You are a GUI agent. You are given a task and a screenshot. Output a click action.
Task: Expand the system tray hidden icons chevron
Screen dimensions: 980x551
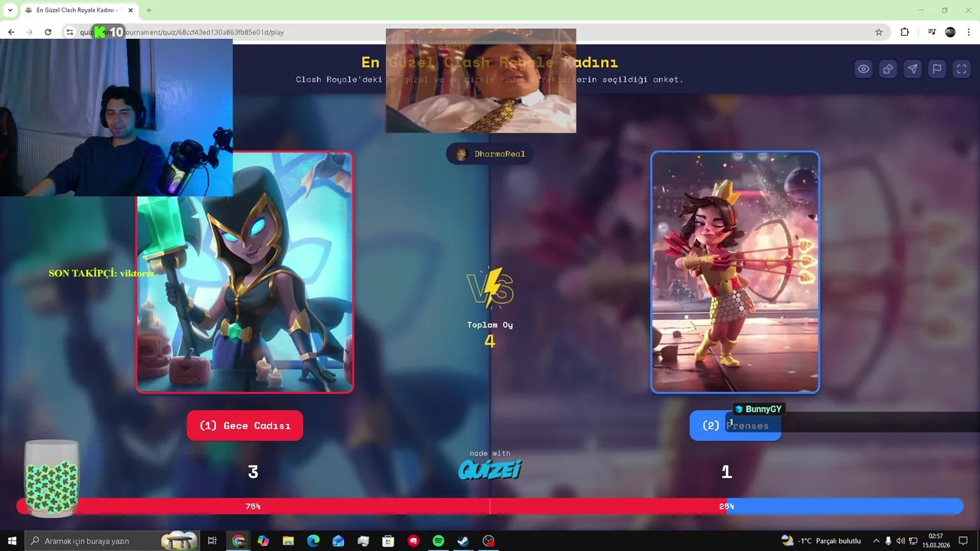(x=876, y=541)
